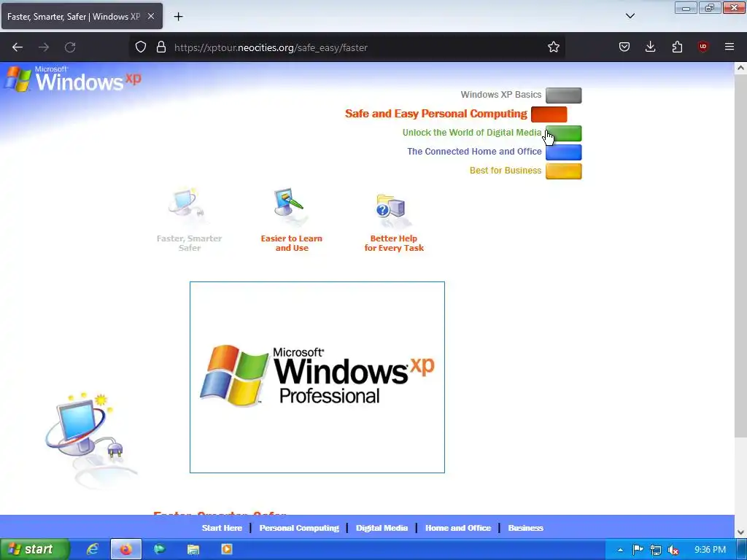
Task: Select Safe and Easy Personal Computing heading
Action: 436,114
